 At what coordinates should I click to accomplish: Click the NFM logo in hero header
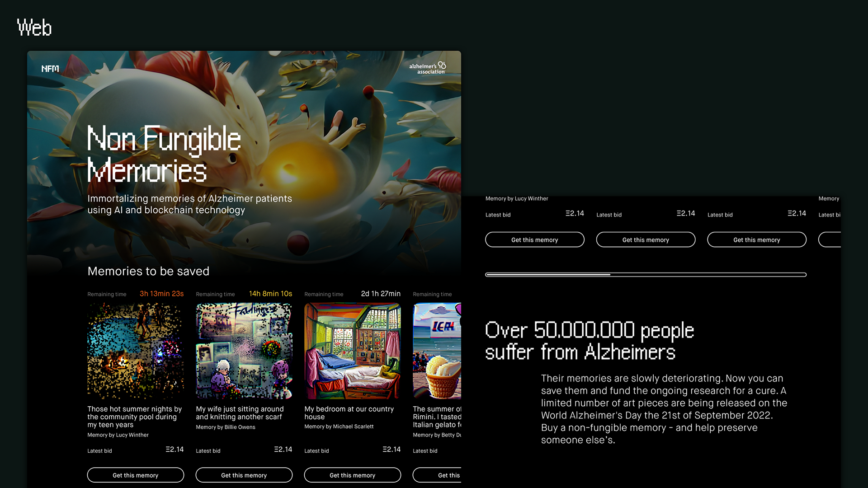50,69
